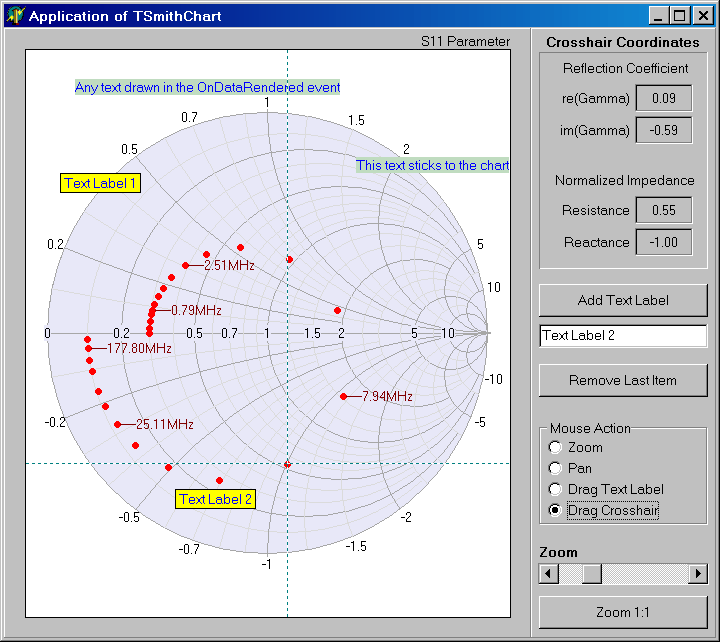Click the Zoom scrollbar thumb
This screenshot has height=642, width=720.
pyautogui.click(x=592, y=574)
